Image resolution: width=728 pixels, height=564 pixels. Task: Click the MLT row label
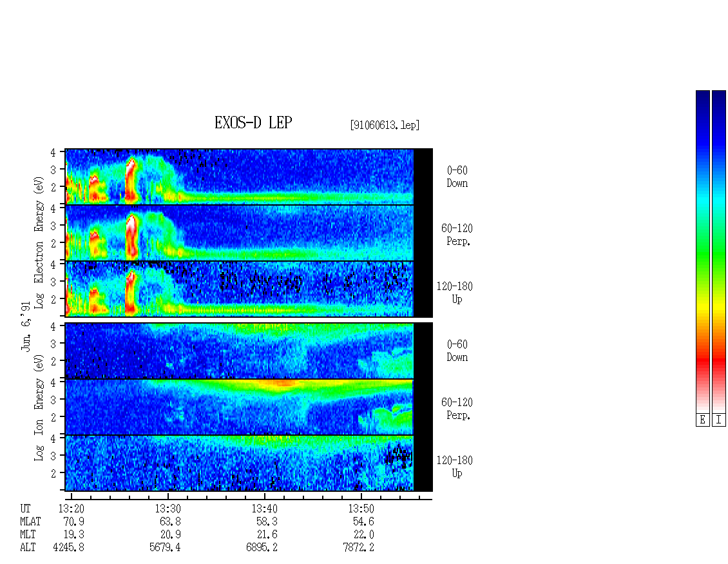28,535
